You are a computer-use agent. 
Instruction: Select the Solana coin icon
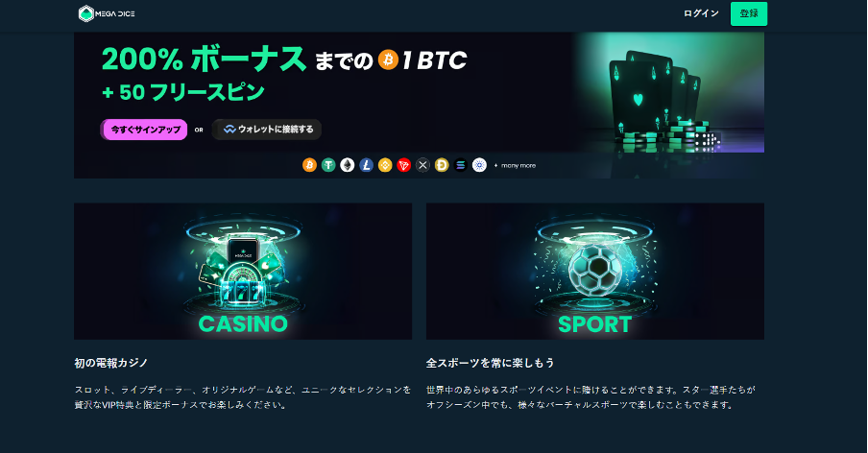[460, 165]
